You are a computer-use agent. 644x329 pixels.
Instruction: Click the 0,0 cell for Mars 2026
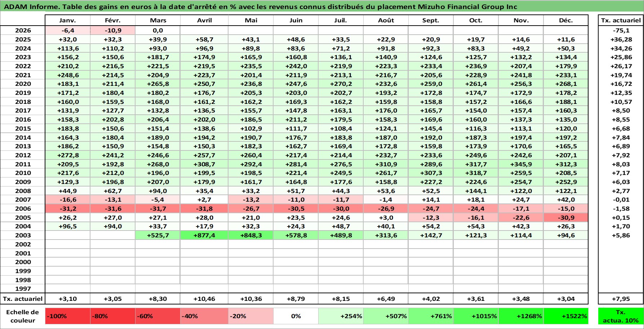pyautogui.click(x=157, y=31)
